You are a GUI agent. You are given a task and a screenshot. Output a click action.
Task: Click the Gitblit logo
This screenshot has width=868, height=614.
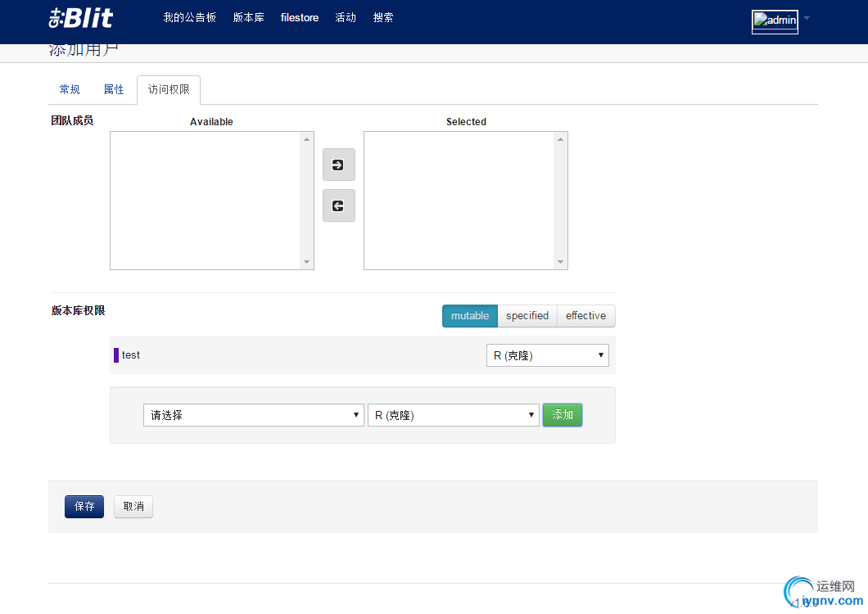tap(81, 18)
